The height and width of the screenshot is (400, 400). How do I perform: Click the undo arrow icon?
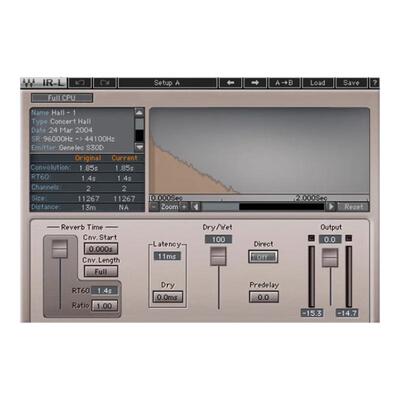click(x=80, y=83)
